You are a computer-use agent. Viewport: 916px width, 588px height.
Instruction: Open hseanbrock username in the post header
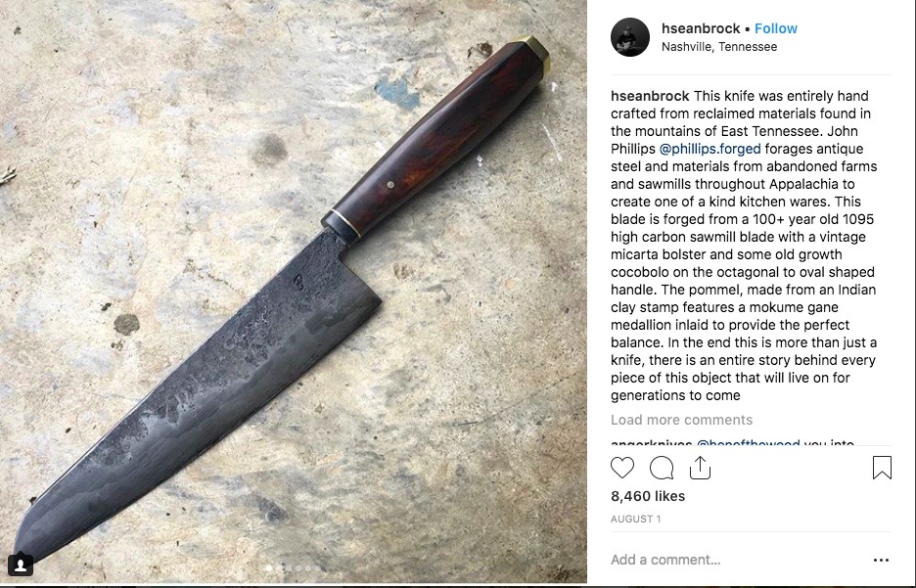[701, 28]
